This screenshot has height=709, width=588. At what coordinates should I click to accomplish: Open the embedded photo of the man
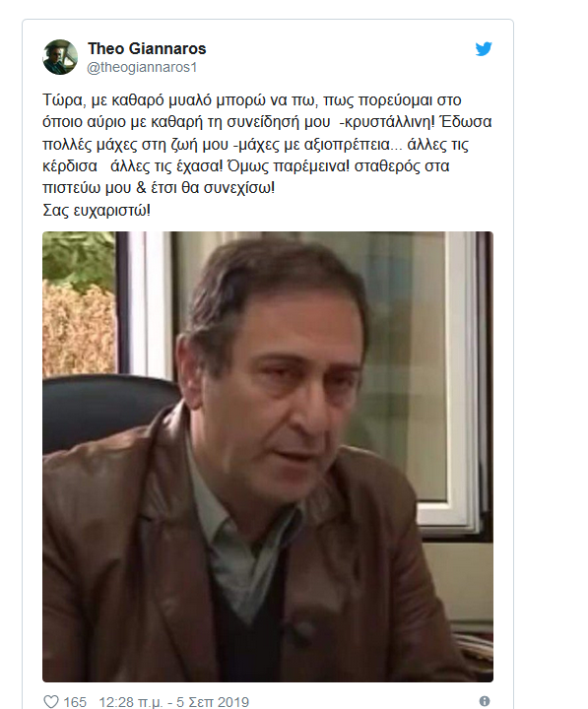268,457
